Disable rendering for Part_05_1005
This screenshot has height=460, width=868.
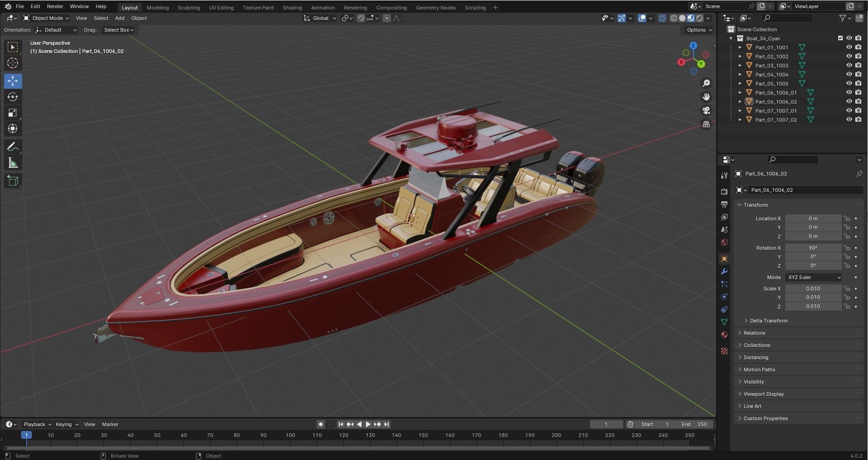[858, 83]
